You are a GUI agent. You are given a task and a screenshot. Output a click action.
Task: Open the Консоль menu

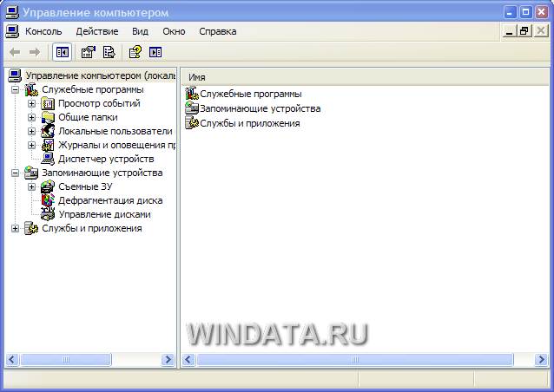[x=43, y=31]
